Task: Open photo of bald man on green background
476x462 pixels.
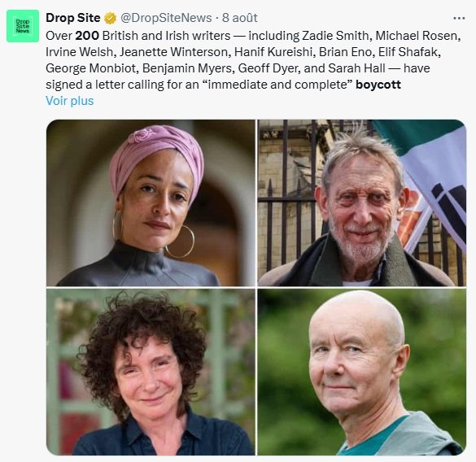Action: pos(362,372)
